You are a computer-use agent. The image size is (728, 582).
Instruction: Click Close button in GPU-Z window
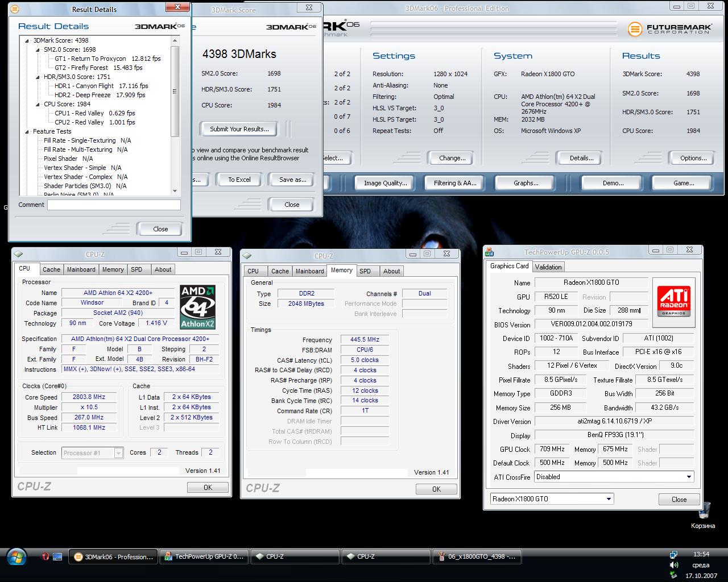click(679, 499)
